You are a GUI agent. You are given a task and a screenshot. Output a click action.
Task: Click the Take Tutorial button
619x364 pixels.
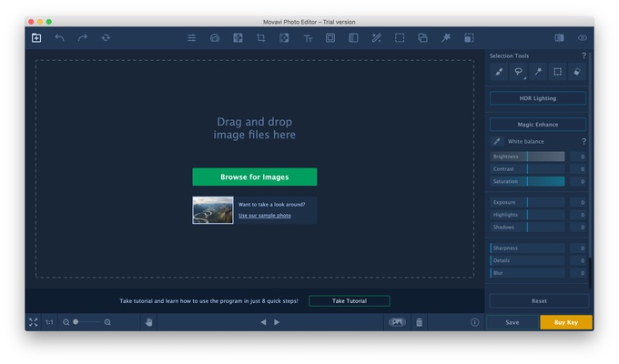pos(350,301)
